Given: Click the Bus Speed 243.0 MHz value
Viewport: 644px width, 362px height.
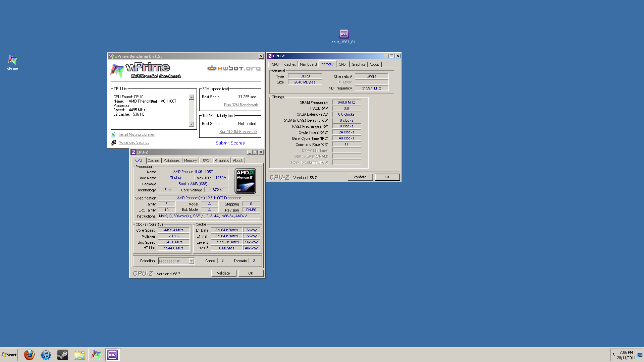Looking at the screenshot, I should (x=174, y=242).
